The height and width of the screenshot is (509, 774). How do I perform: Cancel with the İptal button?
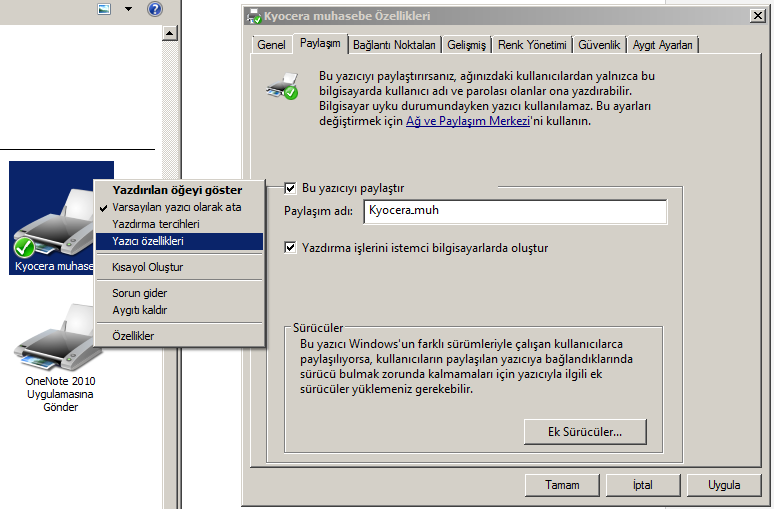click(643, 485)
